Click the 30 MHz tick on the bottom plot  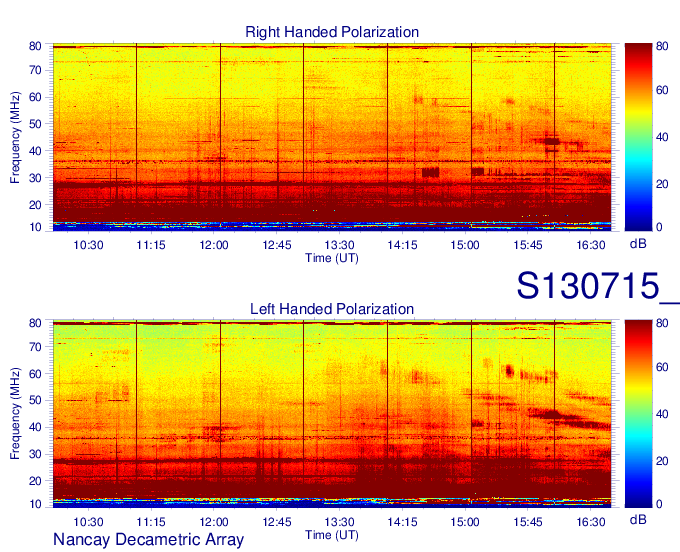click(x=35, y=454)
